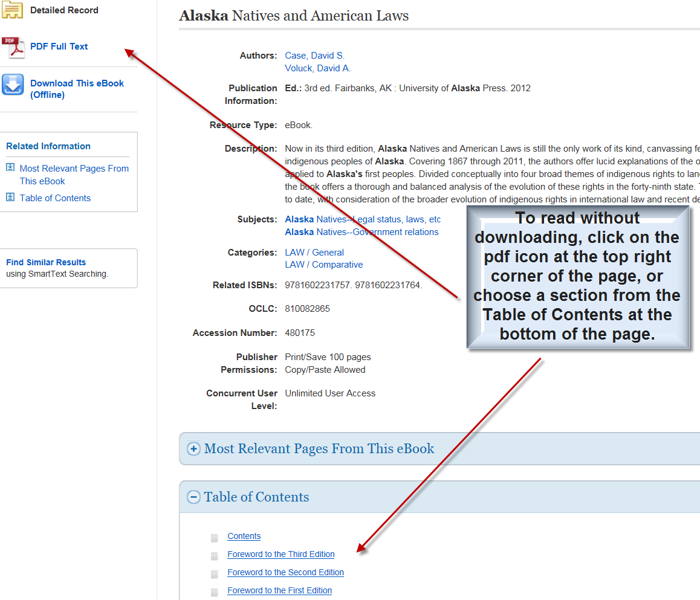700x600 pixels.
Task: Click icon beside Table of Contents sidebar link
Action: coord(10,197)
